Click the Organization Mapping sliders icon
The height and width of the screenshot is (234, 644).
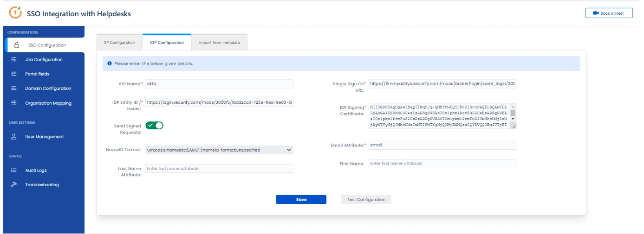(14, 103)
